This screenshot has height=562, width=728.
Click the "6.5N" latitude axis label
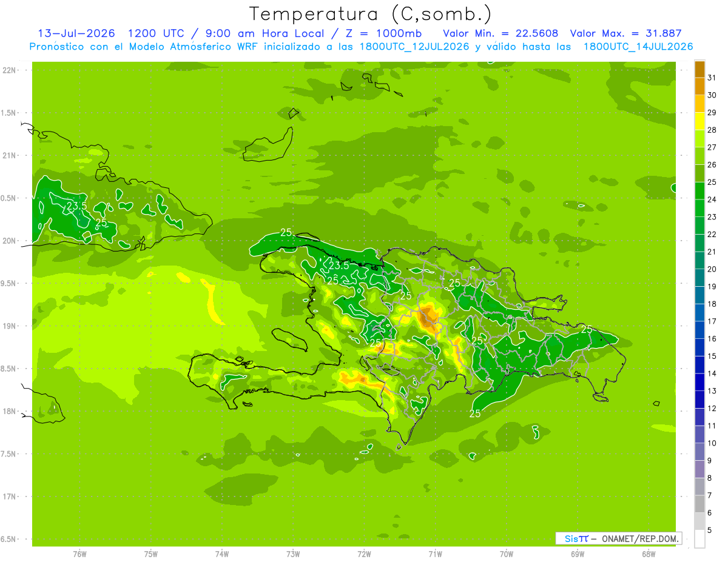(x=9, y=540)
